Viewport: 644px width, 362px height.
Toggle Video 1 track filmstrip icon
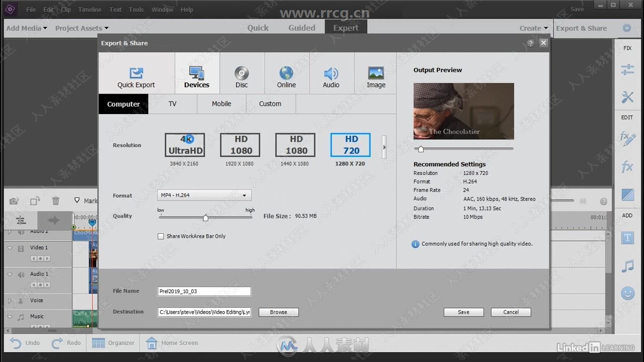tap(21, 248)
